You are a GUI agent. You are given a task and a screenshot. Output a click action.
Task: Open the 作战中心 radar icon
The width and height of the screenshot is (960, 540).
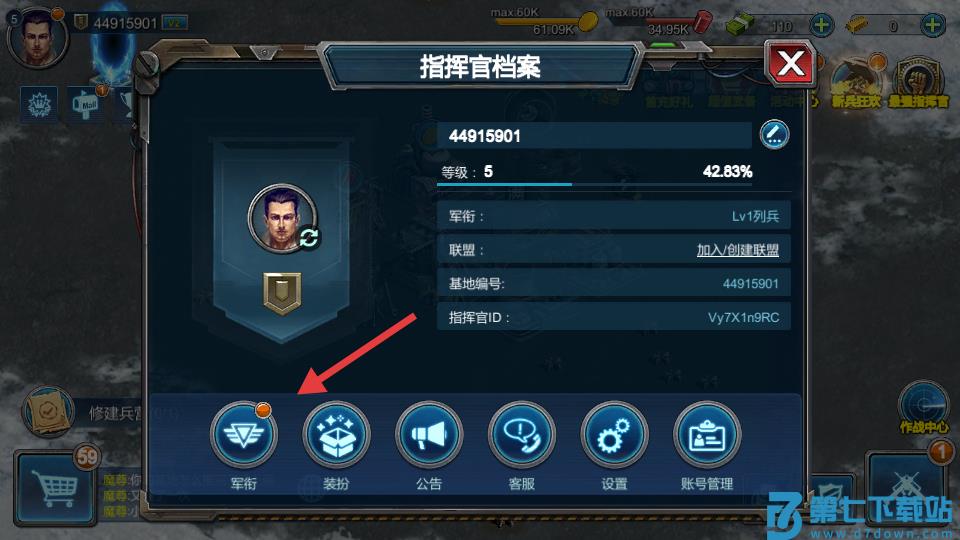[924, 406]
